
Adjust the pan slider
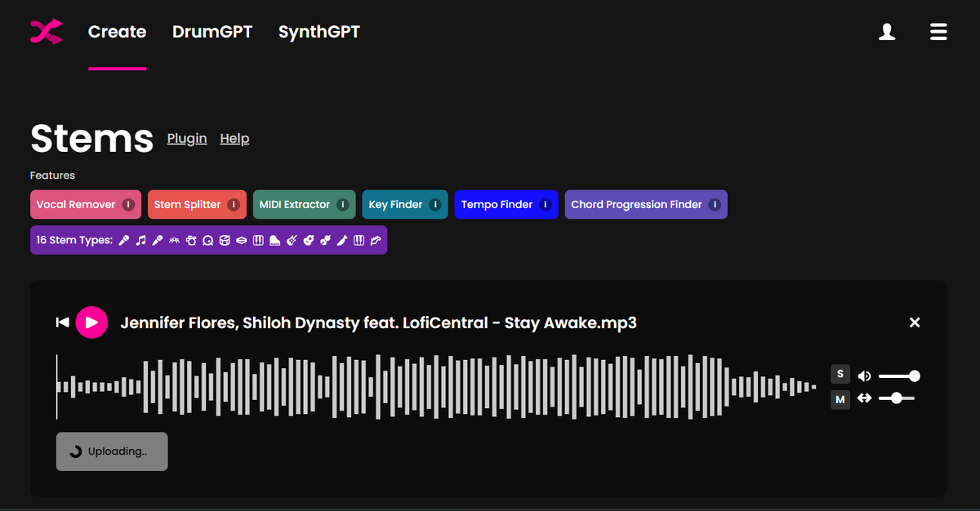[897, 398]
